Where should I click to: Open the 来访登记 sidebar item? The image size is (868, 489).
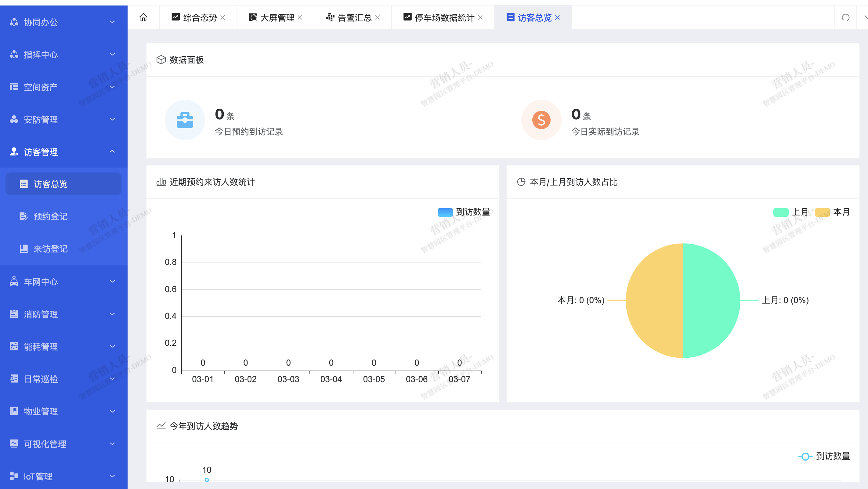(63, 249)
